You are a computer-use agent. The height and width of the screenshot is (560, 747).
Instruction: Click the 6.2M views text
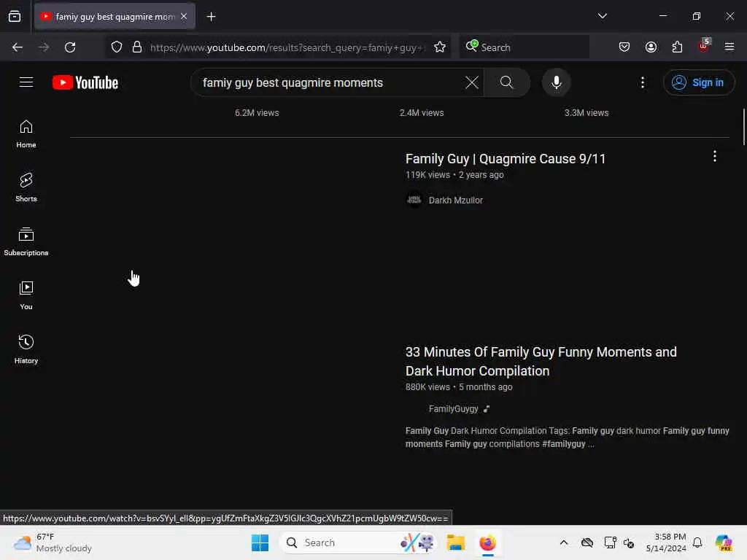click(257, 113)
